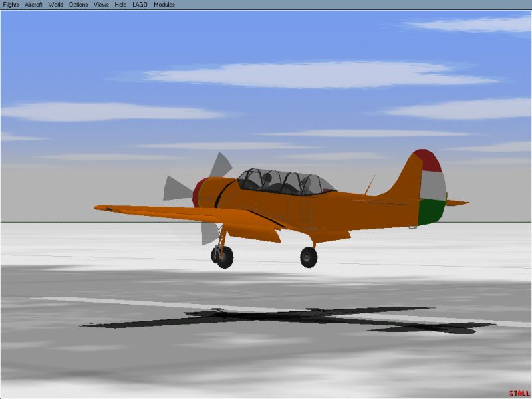Screen dimensions: 532x399
Task: Expand the Options menu
Action: [x=78, y=5]
